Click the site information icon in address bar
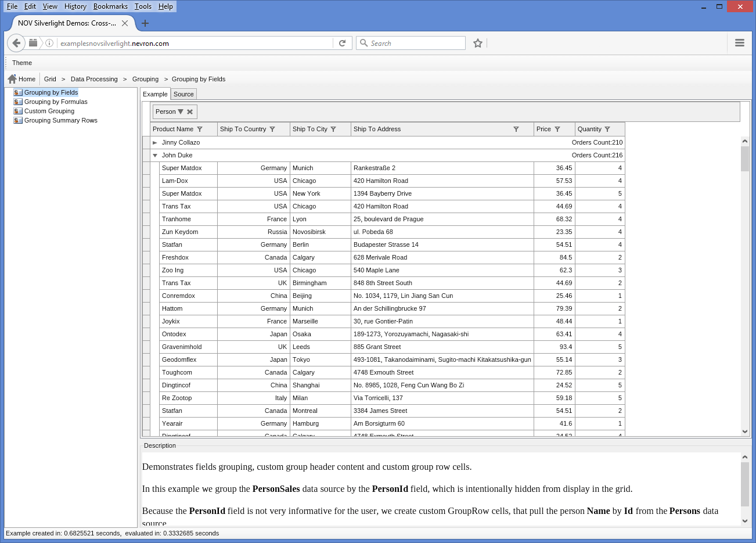Image resolution: width=756 pixels, height=543 pixels. (49, 43)
